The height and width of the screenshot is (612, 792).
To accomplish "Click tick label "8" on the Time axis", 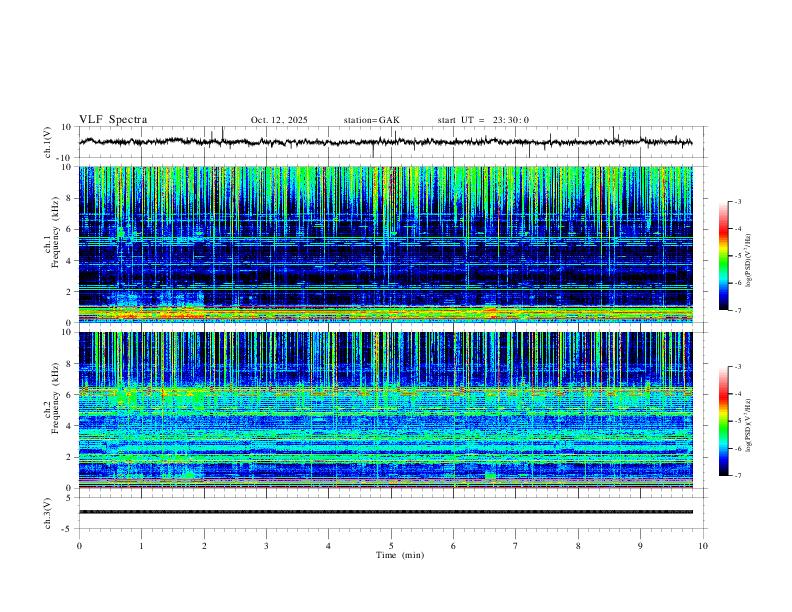I will click(x=578, y=546).
